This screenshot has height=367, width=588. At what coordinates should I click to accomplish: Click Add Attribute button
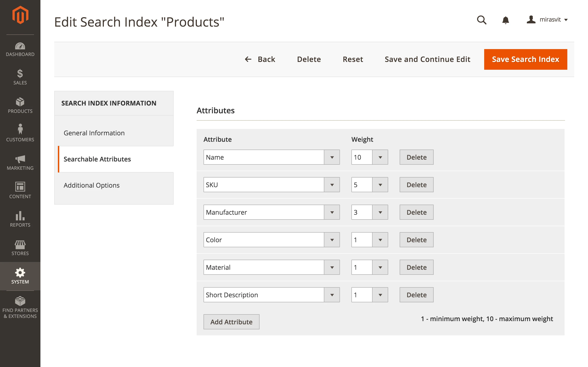(x=231, y=322)
